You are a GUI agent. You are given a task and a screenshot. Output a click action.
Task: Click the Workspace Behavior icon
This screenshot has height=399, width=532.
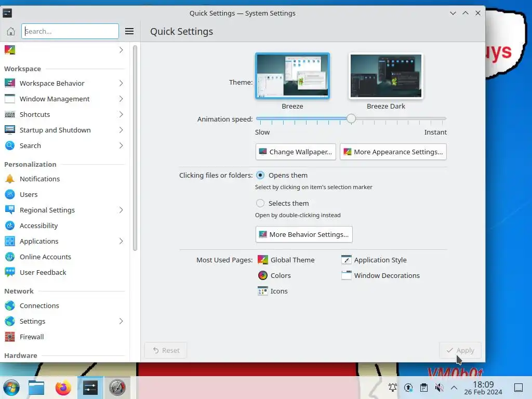(10, 83)
